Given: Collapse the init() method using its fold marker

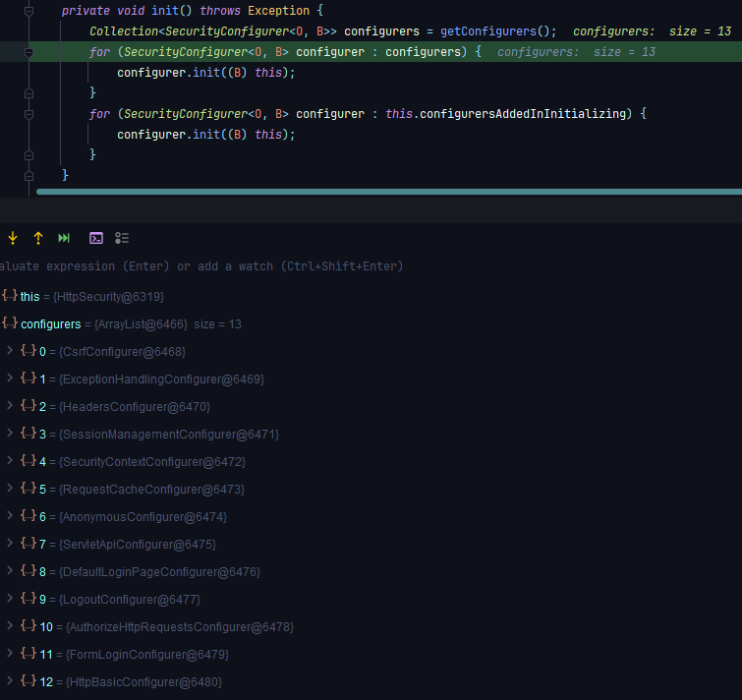Looking at the screenshot, I should [x=29, y=11].
